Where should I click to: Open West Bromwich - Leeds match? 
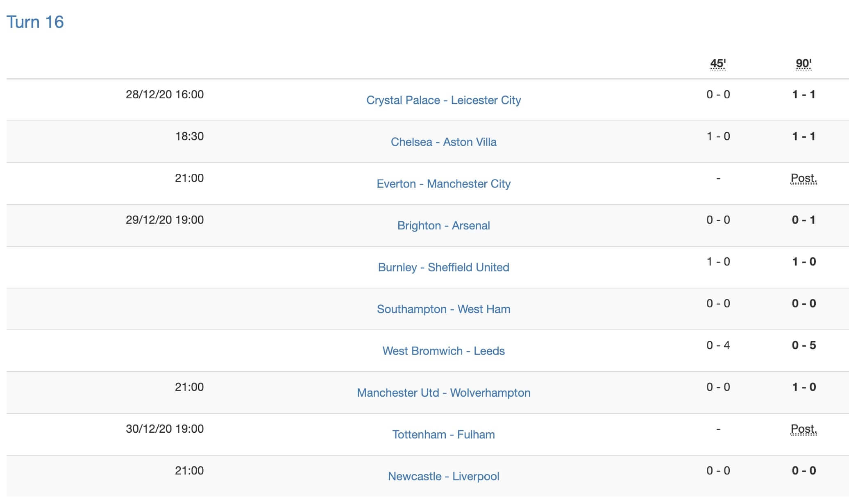coord(443,351)
